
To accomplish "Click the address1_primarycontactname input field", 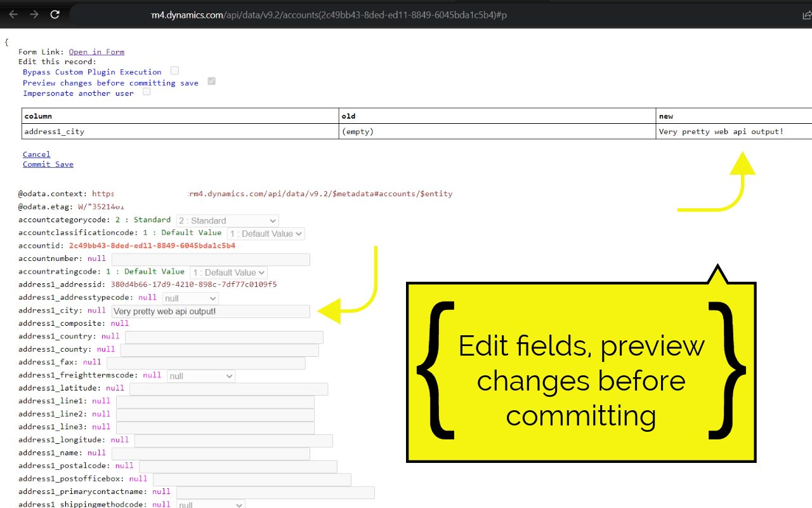I will point(275,493).
